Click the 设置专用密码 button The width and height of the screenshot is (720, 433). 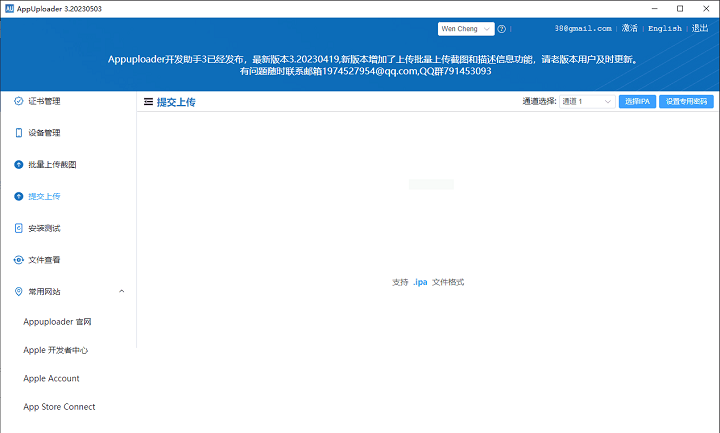[686, 101]
